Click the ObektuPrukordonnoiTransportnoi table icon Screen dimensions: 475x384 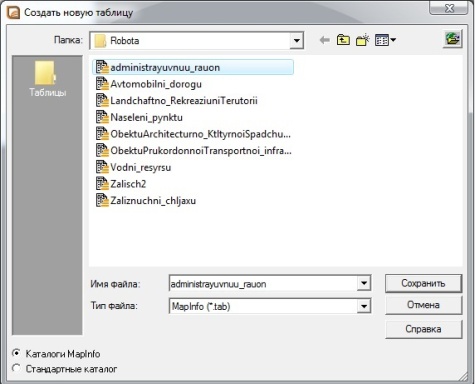pos(102,150)
